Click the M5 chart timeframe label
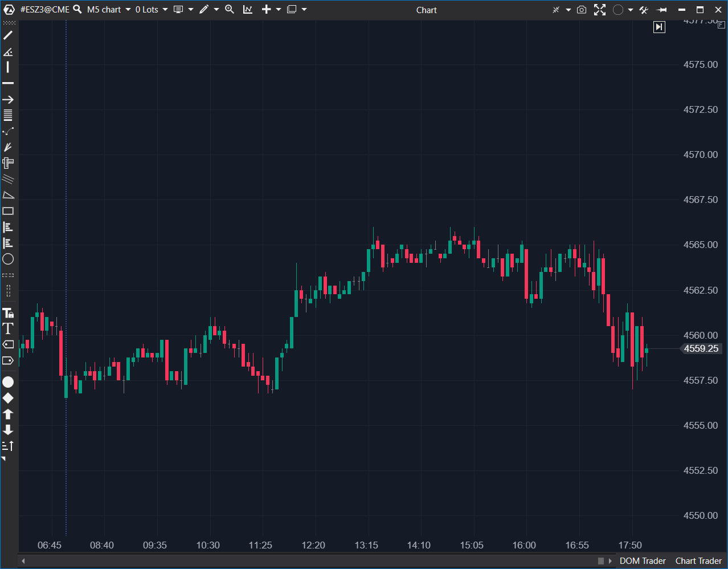The height and width of the screenshot is (569, 728). tap(104, 10)
